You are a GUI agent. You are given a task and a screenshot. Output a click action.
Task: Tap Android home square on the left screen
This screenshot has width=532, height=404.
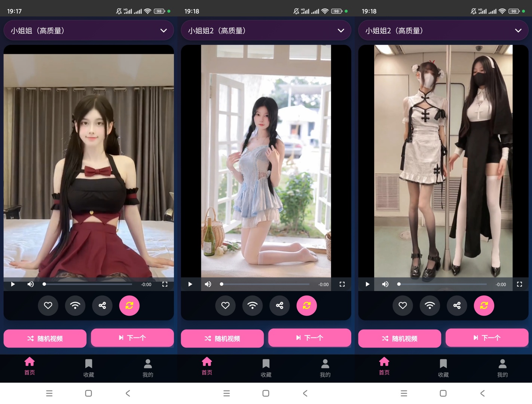click(88, 393)
